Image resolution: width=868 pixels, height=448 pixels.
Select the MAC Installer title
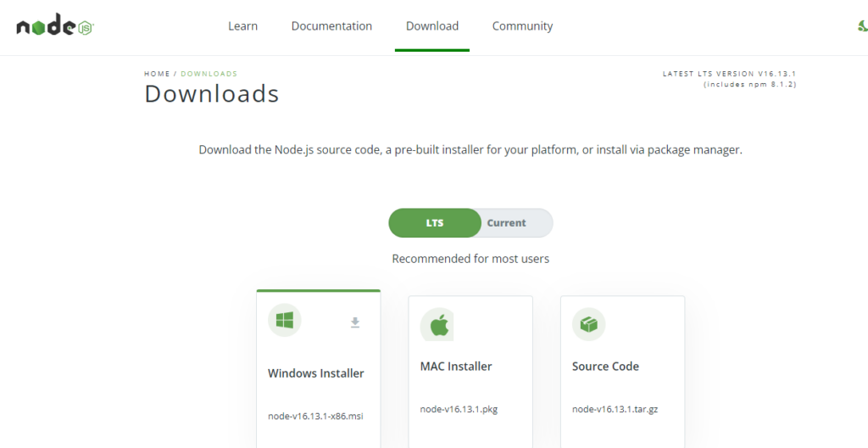(x=455, y=367)
